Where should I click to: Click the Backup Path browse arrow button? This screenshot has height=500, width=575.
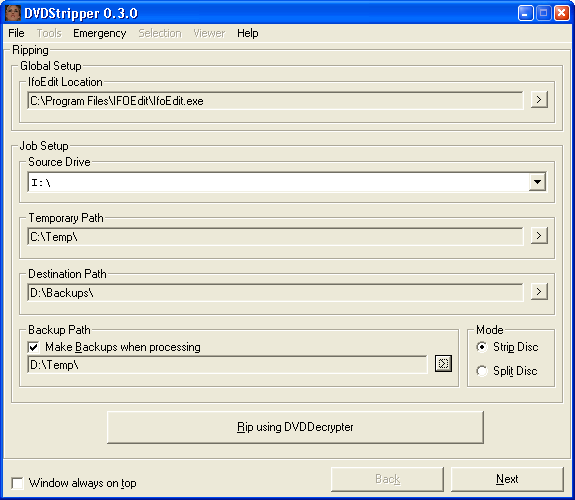(443, 364)
